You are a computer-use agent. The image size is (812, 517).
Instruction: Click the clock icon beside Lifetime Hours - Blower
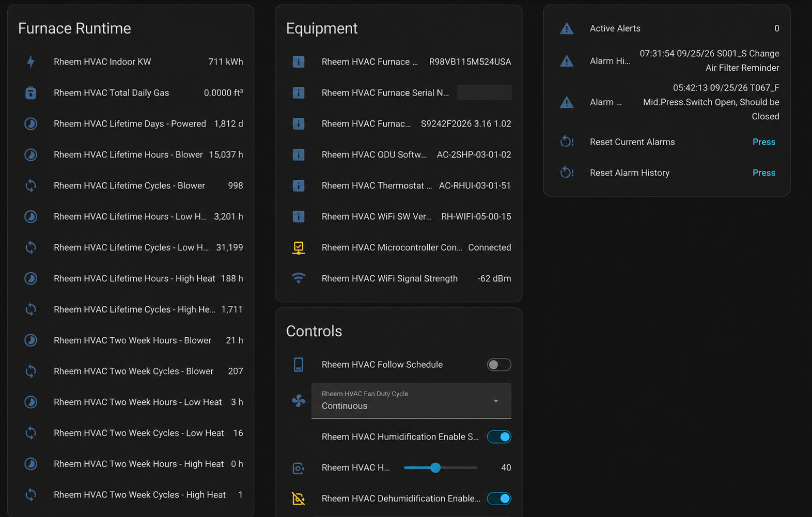click(x=31, y=155)
